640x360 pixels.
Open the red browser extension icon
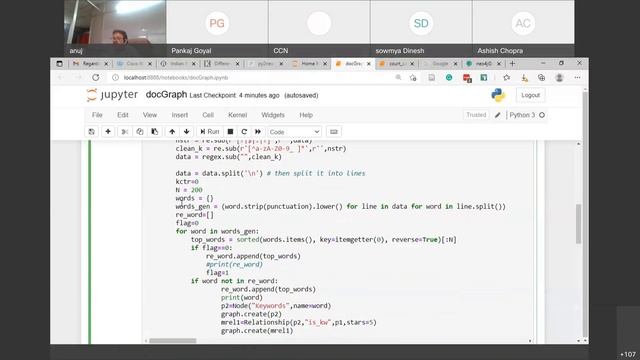tap(467, 78)
